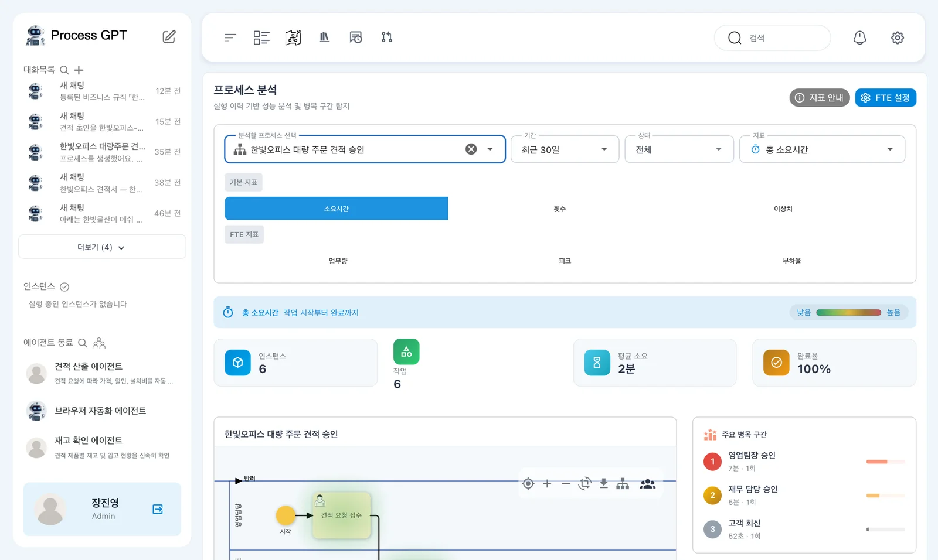938x560 pixels.
Task: Click the 지표 안내 button
Action: [820, 98]
